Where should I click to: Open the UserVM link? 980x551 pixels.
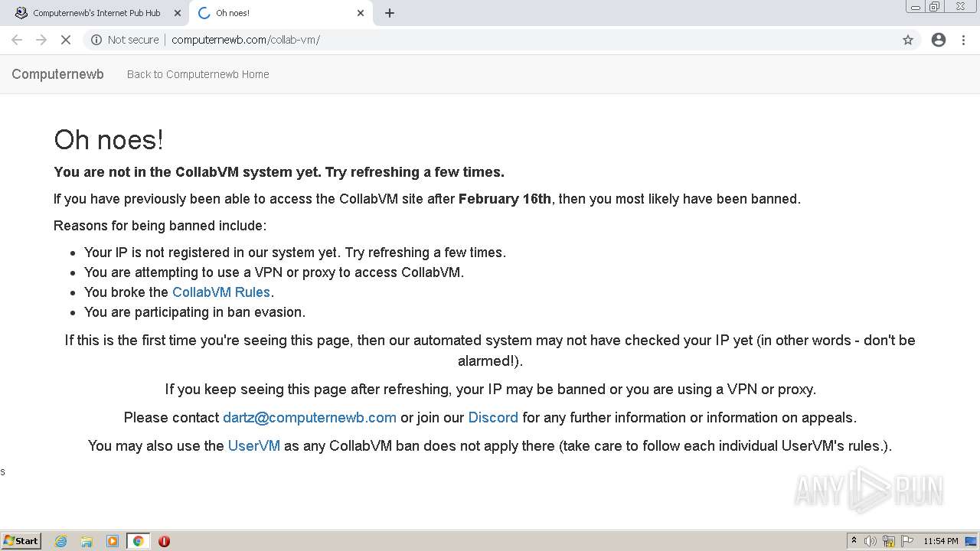coord(254,445)
